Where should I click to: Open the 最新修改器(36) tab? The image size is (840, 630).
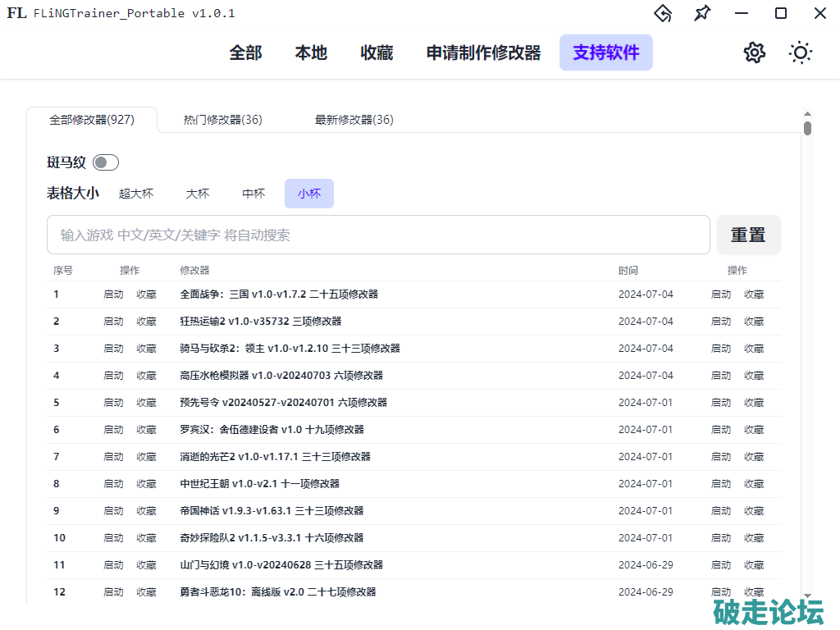click(x=354, y=120)
